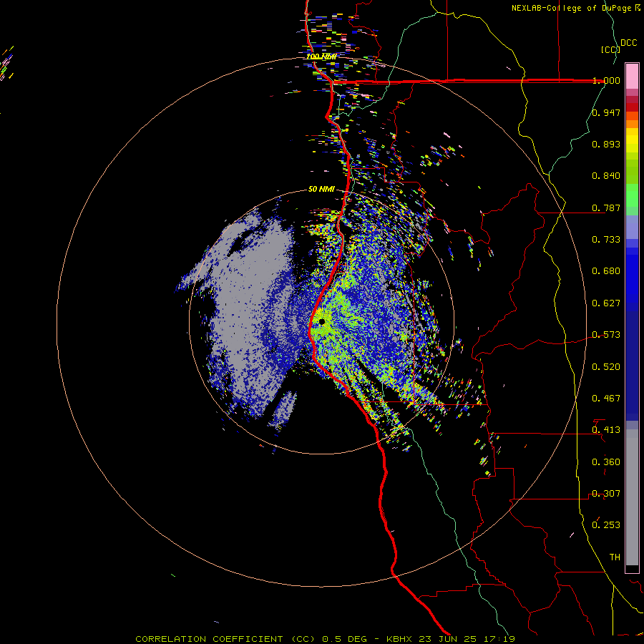Viewport: 644px width, 644px height.
Task: Click the 0.573 scale value
Action: 606,335
